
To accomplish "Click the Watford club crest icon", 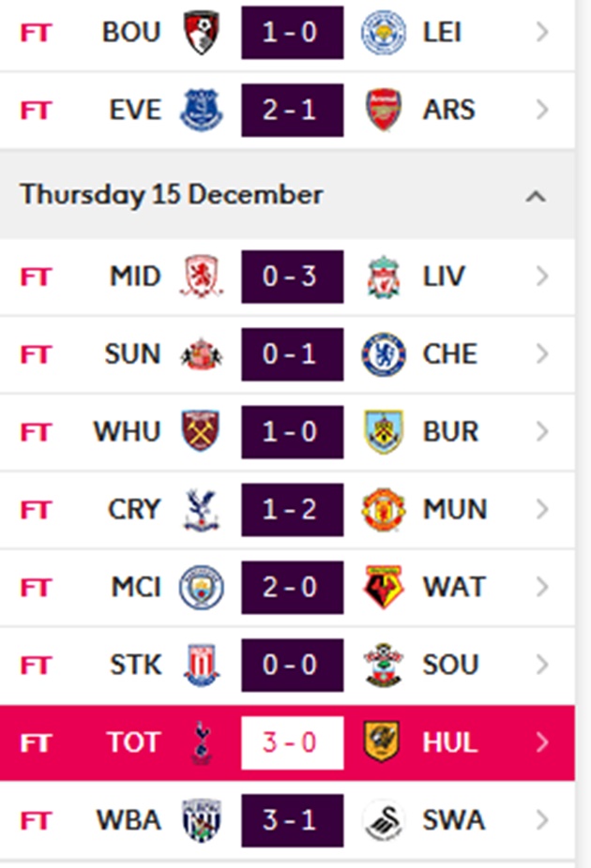I will coord(383,588).
